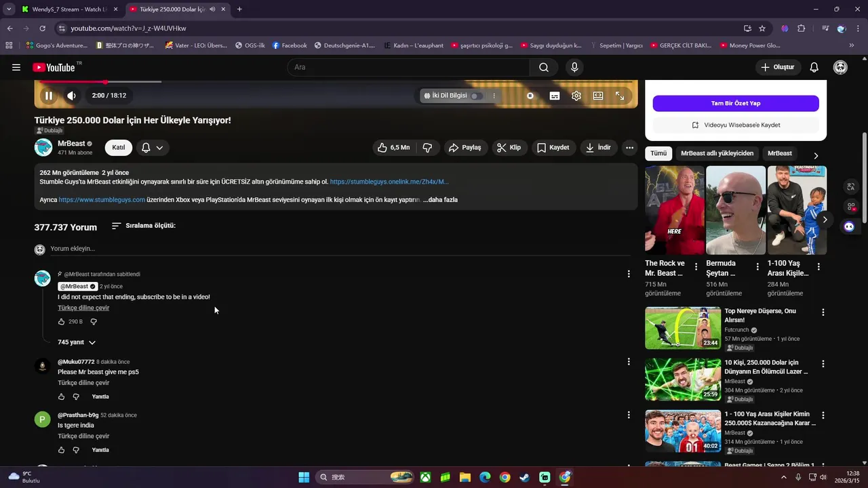Viewport: 868px width, 488px height.
Task: Seek on the video progress bar
Action: (336, 82)
